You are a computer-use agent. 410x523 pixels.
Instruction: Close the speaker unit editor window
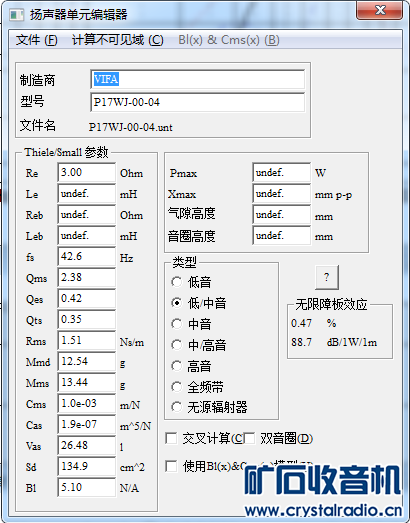(x=380, y=10)
